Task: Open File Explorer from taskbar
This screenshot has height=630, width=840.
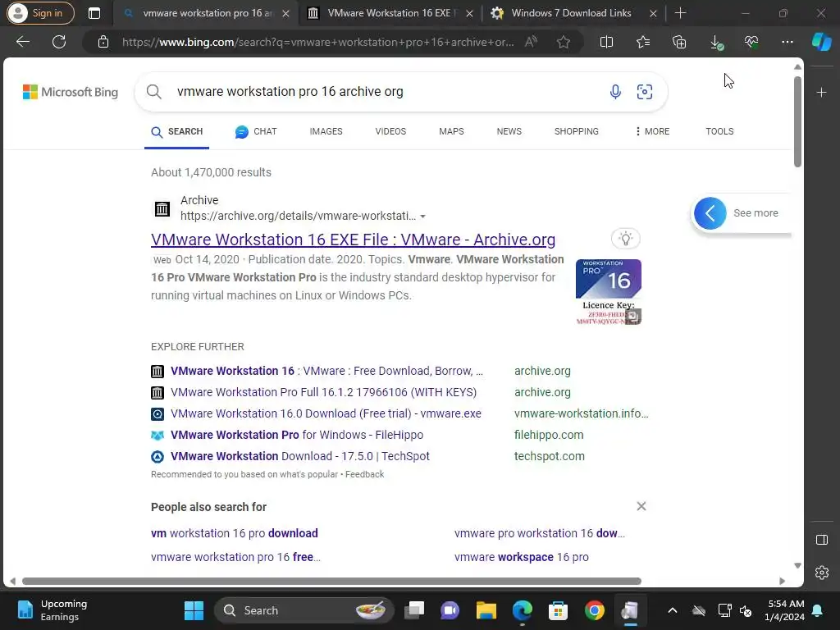Action: (486, 610)
